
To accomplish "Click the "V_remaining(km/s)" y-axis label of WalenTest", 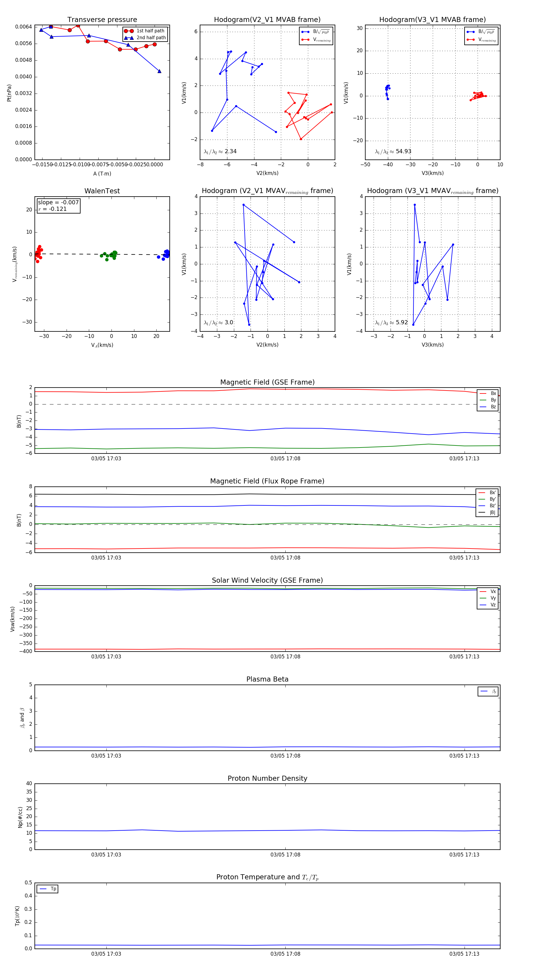I will tap(15, 264).
